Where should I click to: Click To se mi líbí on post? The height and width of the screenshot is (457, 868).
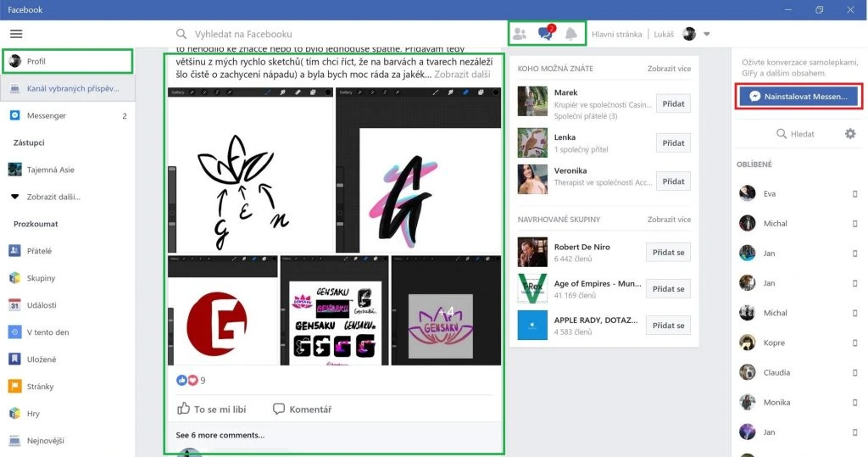point(212,409)
